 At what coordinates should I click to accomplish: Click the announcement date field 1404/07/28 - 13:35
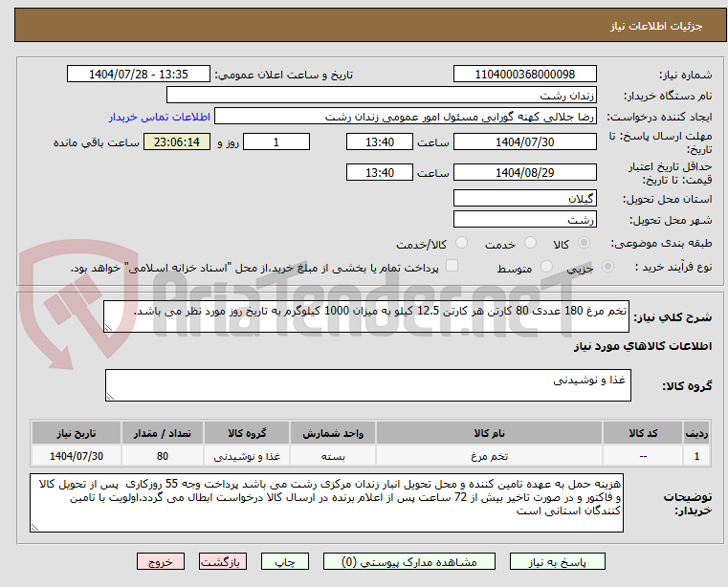(139, 75)
